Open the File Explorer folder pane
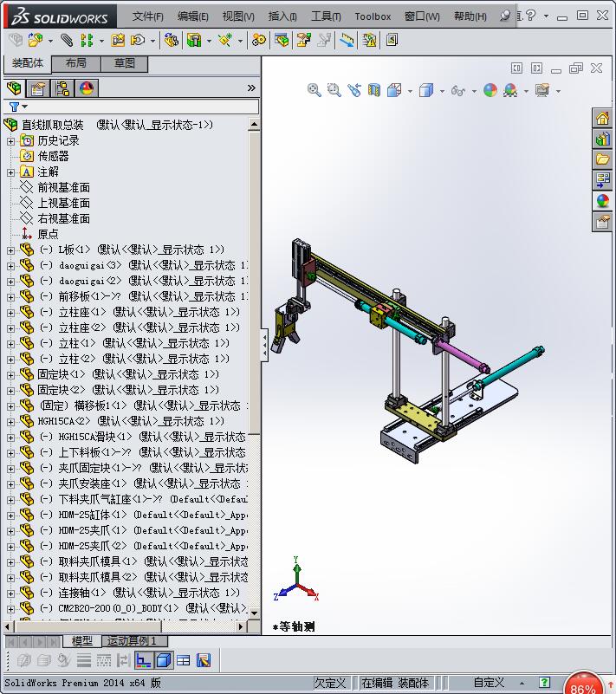 [x=602, y=159]
